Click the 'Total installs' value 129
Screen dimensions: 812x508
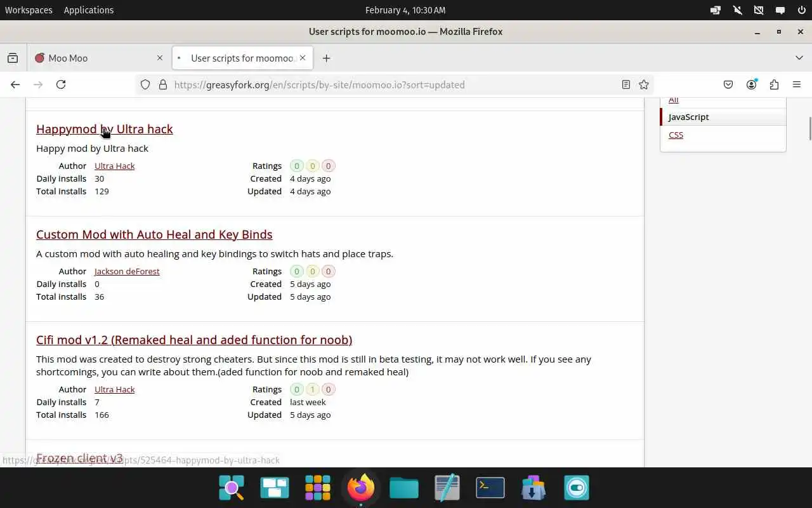101,191
